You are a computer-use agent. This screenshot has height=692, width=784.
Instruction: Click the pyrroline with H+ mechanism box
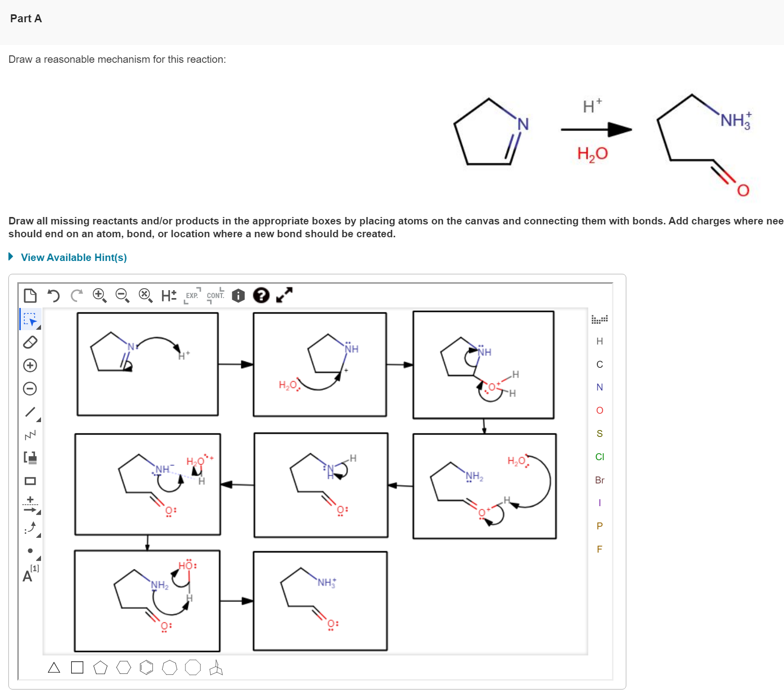click(147, 364)
